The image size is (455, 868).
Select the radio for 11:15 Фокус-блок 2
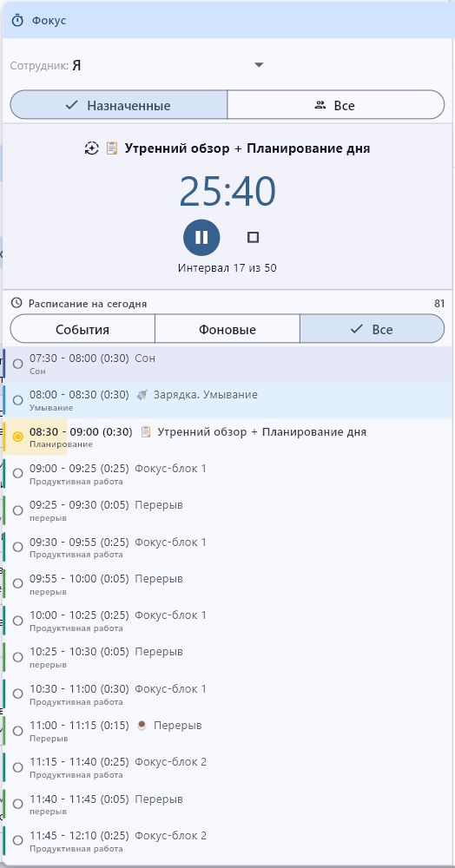point(17,767)
